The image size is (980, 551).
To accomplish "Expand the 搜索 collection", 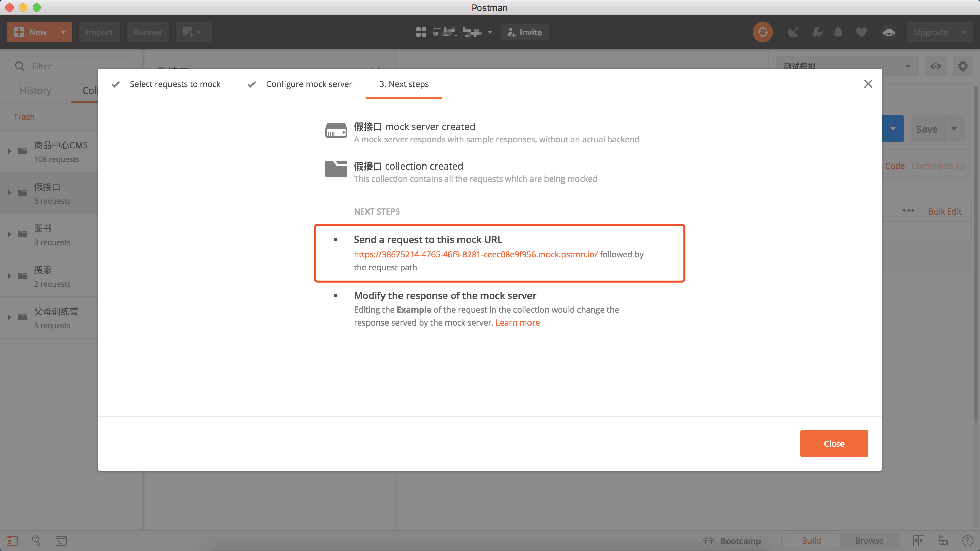I will pos(10,276).
